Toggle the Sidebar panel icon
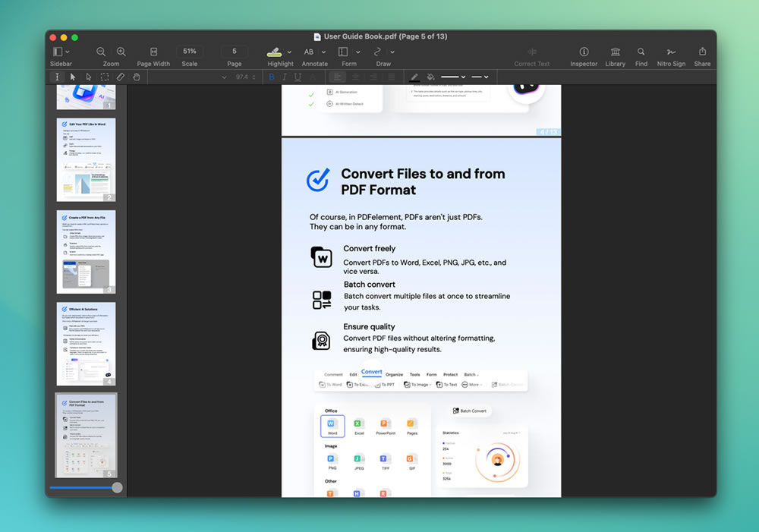The height and width of the screenshot is (532, 759). point(57,52)
